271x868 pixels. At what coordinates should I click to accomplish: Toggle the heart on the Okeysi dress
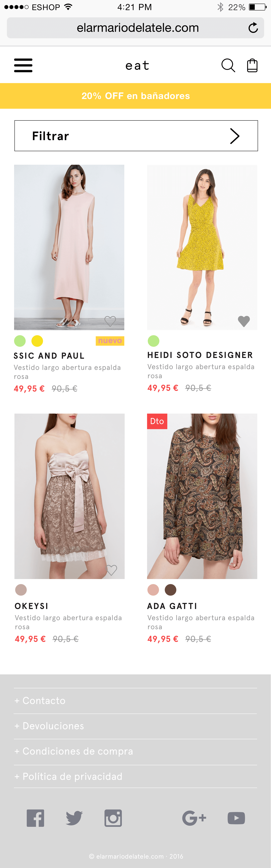pos(112,570)
